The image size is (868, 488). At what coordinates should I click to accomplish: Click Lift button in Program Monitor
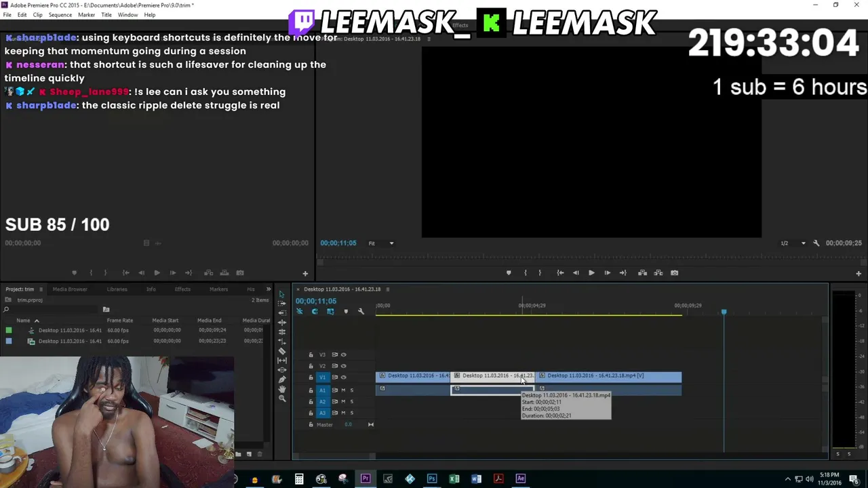(x=642, y=272)
